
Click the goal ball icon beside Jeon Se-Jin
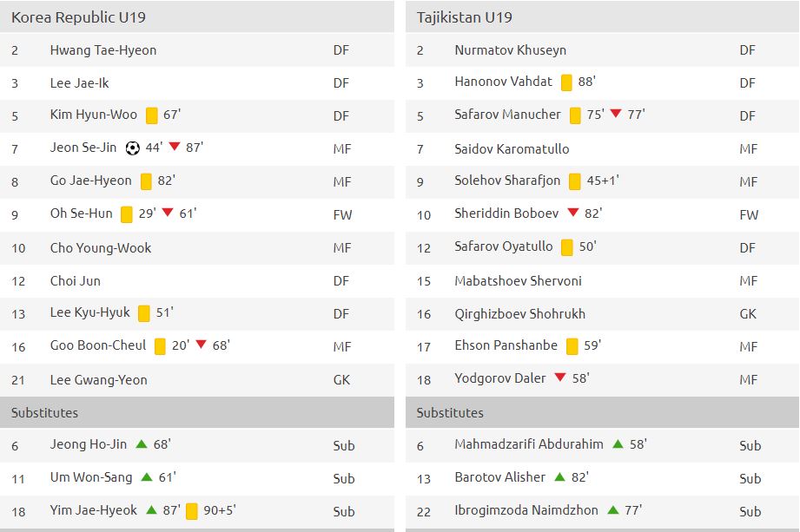tap(133, 148)
